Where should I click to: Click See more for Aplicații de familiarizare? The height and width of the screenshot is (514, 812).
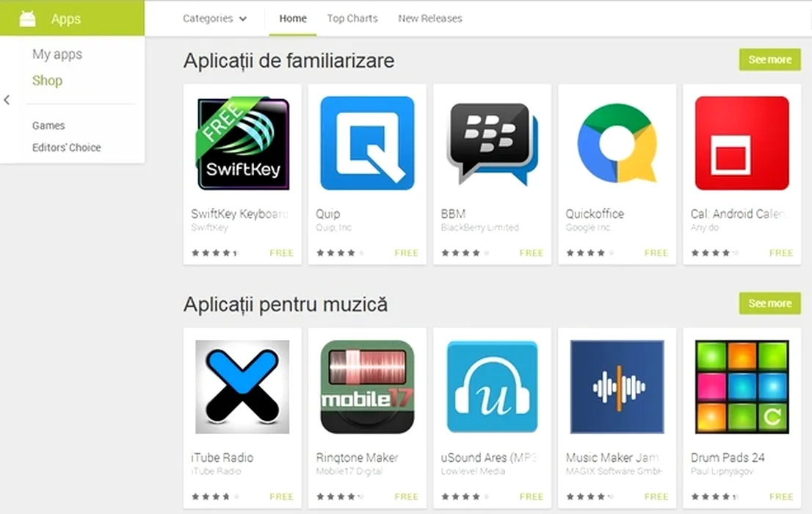[769, 59]
